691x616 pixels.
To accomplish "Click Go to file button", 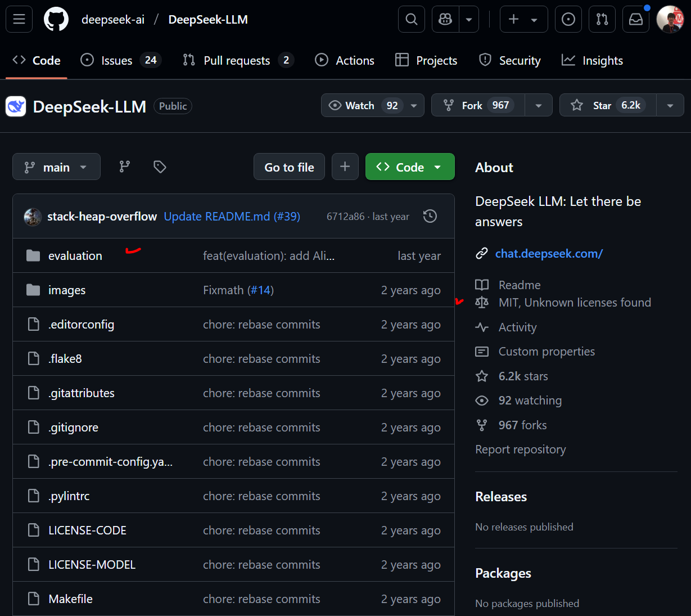I will point(289,167).
